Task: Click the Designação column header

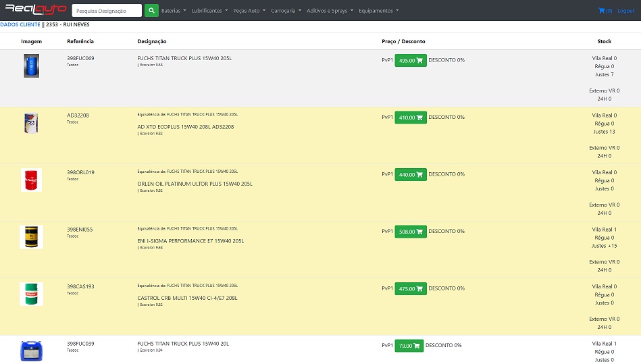Action: click(152, 41)
